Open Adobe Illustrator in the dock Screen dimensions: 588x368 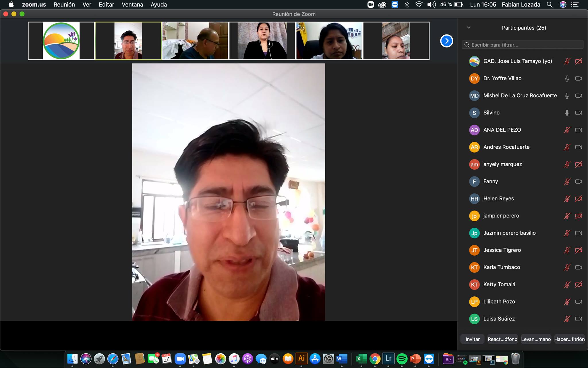click(x=301, y=359)
